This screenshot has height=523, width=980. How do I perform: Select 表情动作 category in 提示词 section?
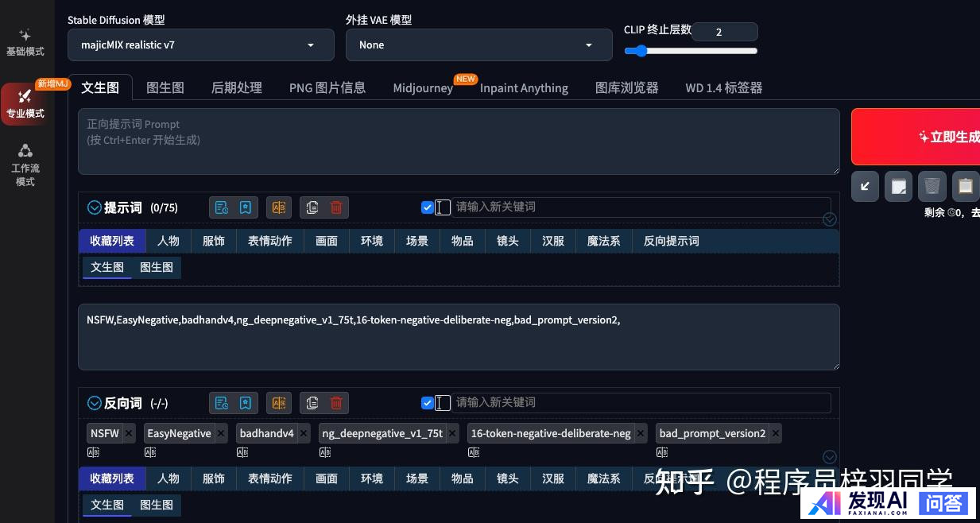[x=270, y=241]
